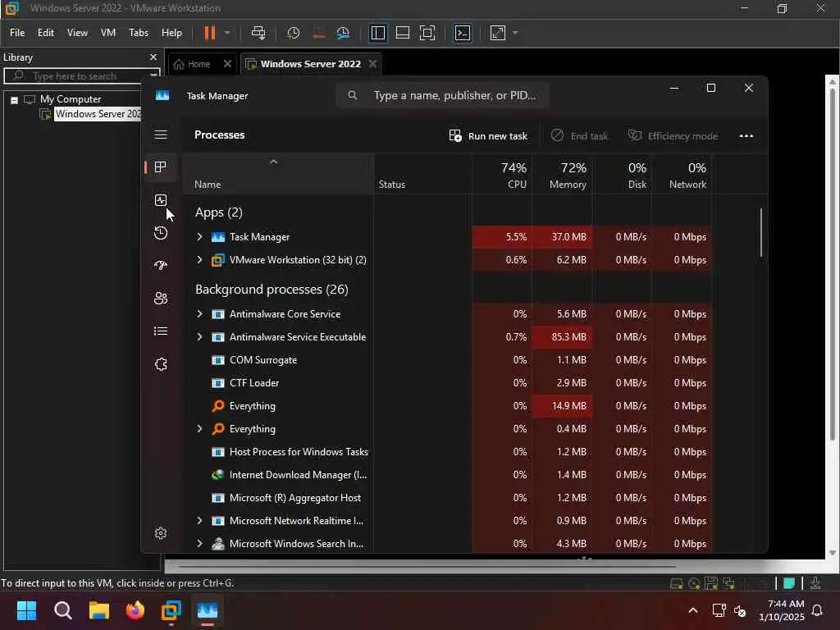Click Windows Start button
Screen dimensions: 840x630
pos(26,610)
